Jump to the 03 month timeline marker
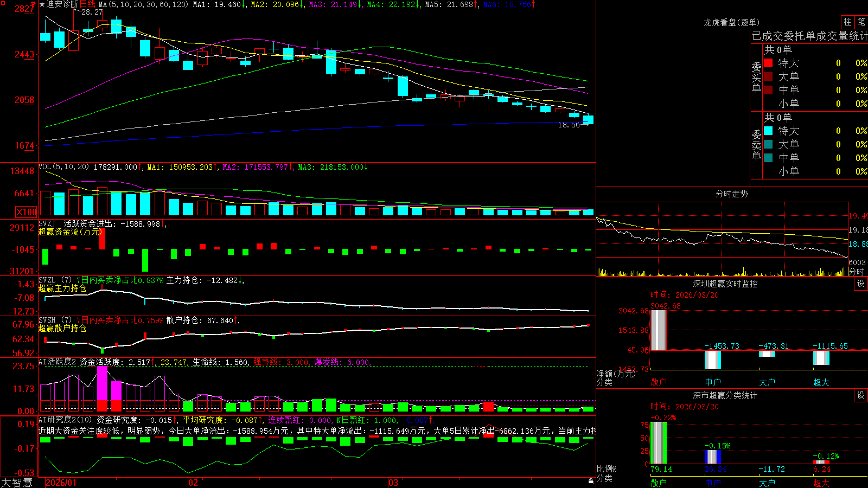 (x=393, y=483)
